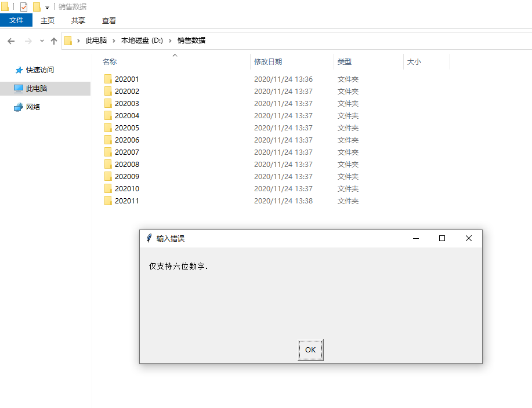Open the 文件 ribbon tab
The height and width of the screenshot is (408, 532).
(16, 20)
